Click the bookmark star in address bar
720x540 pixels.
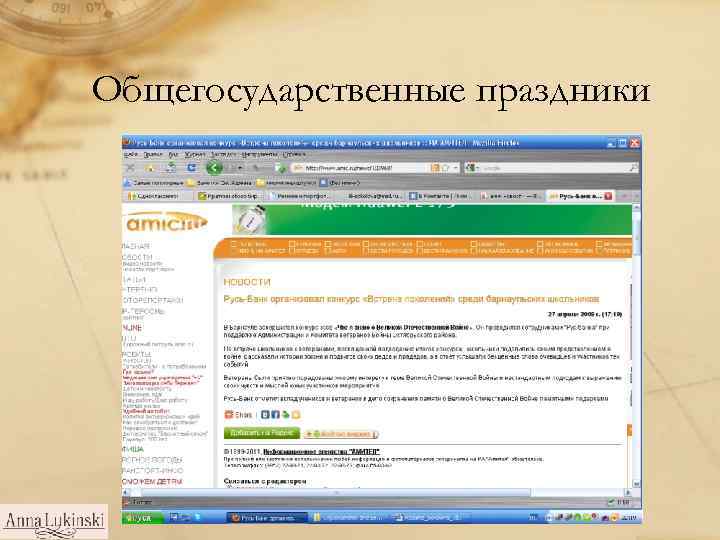pos(444,168)
